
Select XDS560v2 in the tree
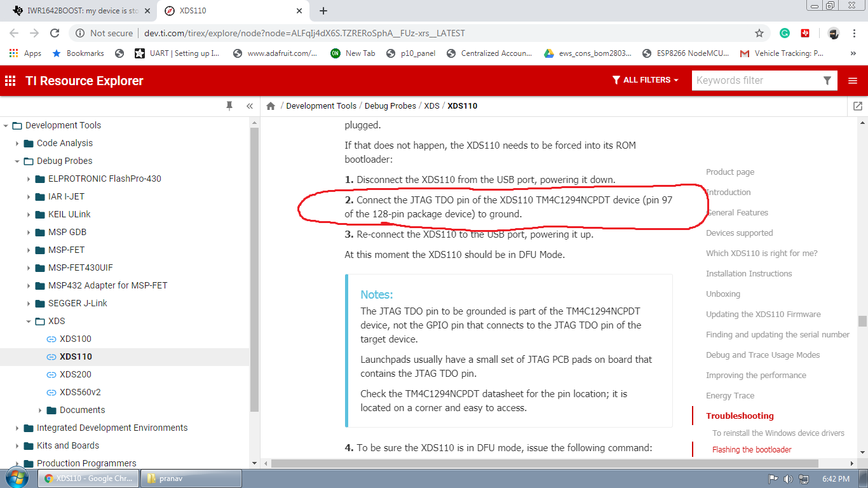coord(80,393)
